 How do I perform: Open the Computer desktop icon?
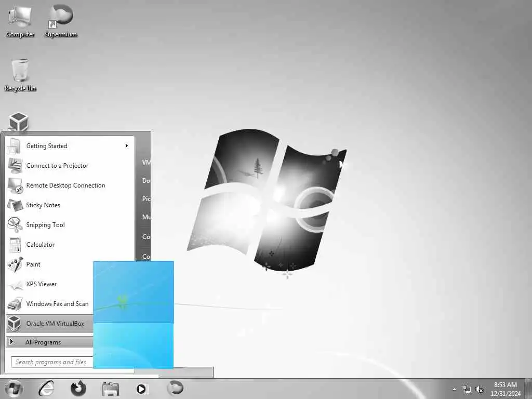pos(20,21)
